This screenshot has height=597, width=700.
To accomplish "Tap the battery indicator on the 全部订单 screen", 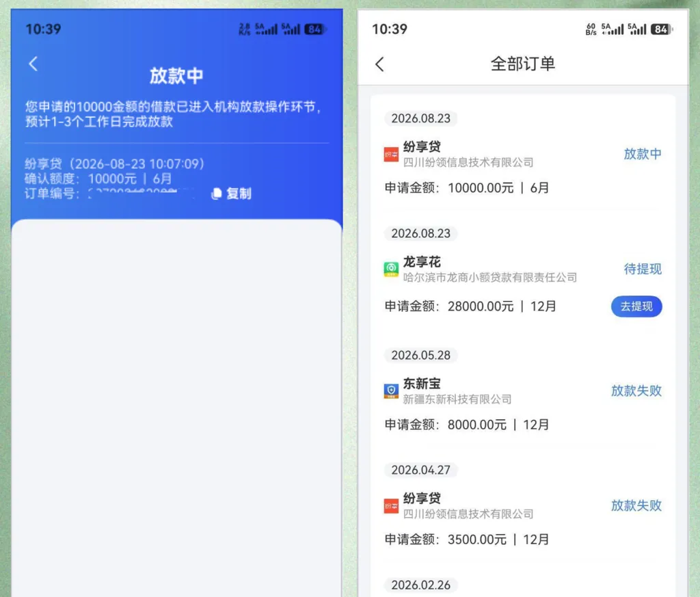I will (661, 29).
